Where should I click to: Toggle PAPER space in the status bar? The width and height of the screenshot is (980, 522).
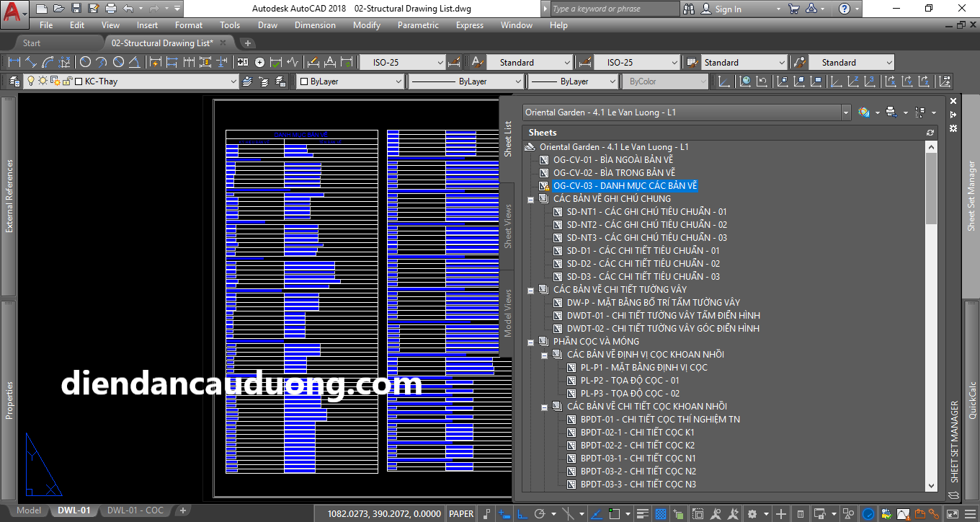pyautogui.click(x=461, y=513)
